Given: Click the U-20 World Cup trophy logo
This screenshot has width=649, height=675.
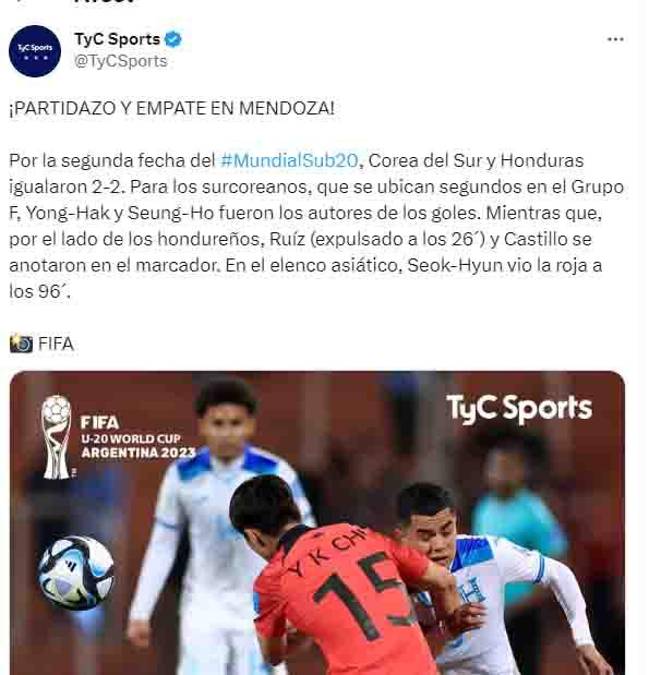Looking at the screenshot, I should pos(56,437).
